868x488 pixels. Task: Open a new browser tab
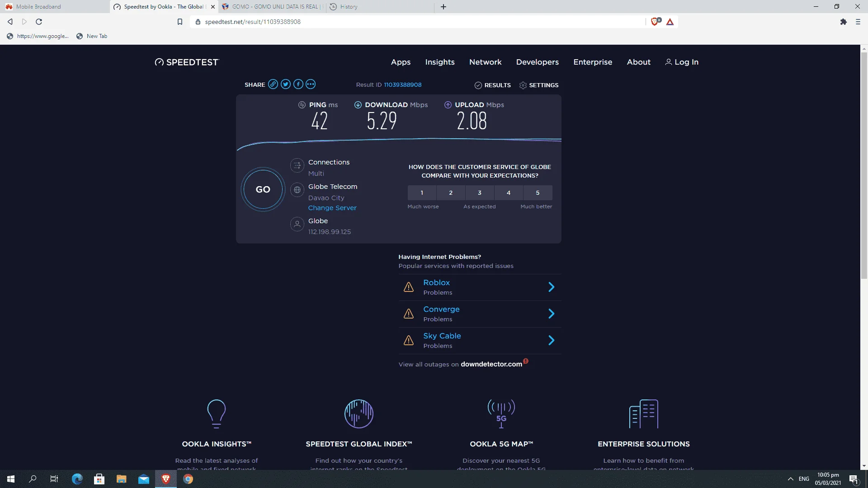(443, 7)
